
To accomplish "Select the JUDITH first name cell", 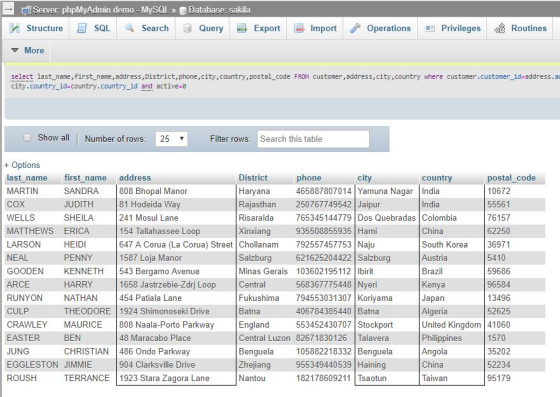I will 78,205.
